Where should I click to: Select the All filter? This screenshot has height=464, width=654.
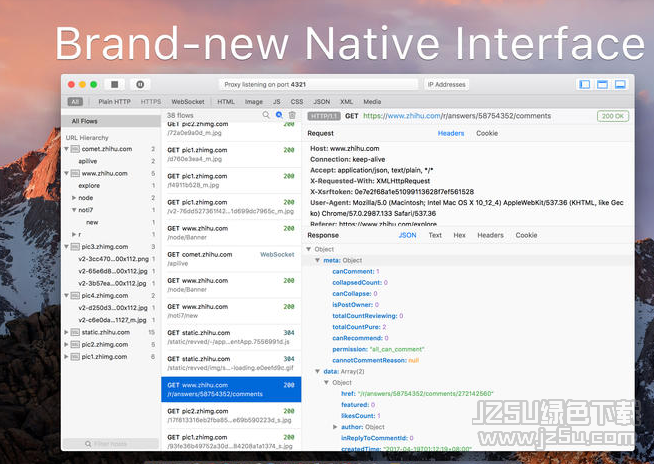tap(75, 101)
